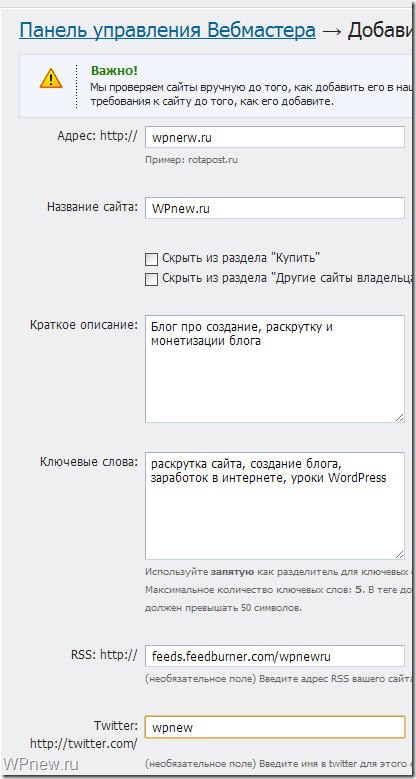The width and height of the screenshot is (416, 779).
Task: Enable Скрыть из раздела "Купить" checkbox
Action: [151, 259]
